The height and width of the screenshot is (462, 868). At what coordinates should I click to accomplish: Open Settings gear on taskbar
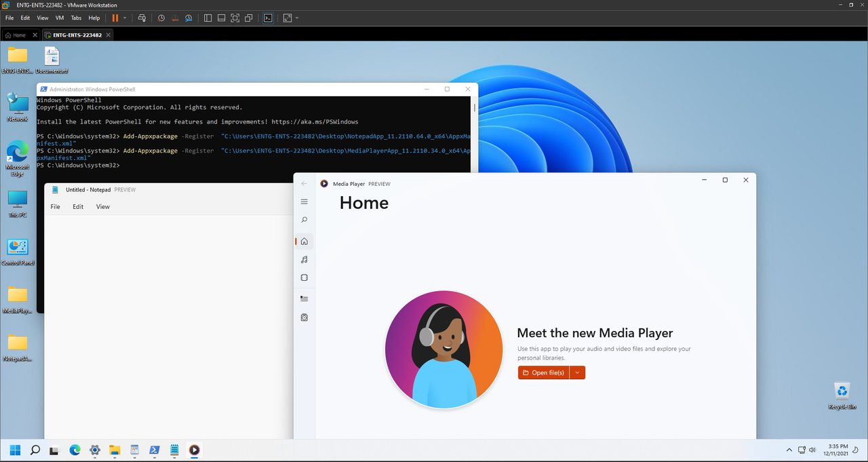coord(95,449)
